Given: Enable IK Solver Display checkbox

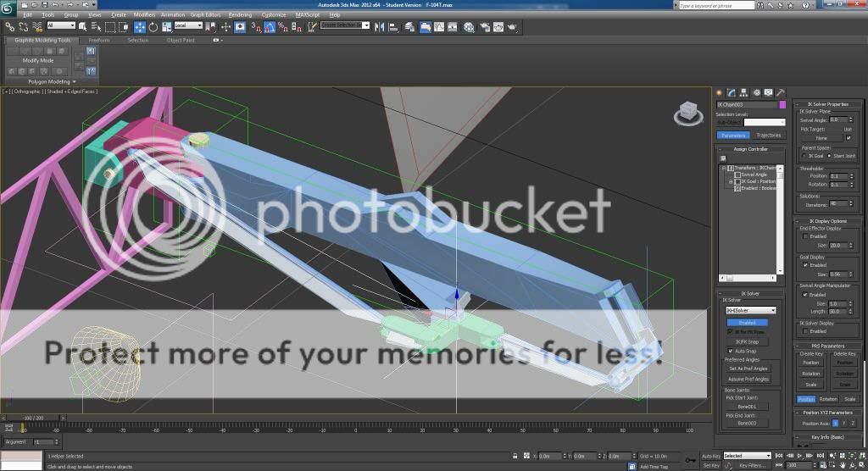Looking at the screenshot, I should tap(805, 331).
